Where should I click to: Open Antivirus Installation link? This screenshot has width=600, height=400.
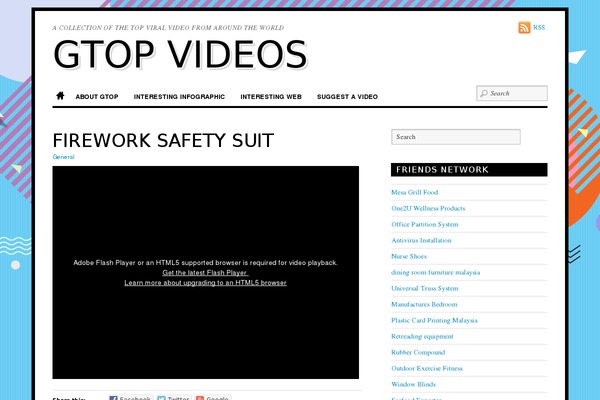[421, 241]
